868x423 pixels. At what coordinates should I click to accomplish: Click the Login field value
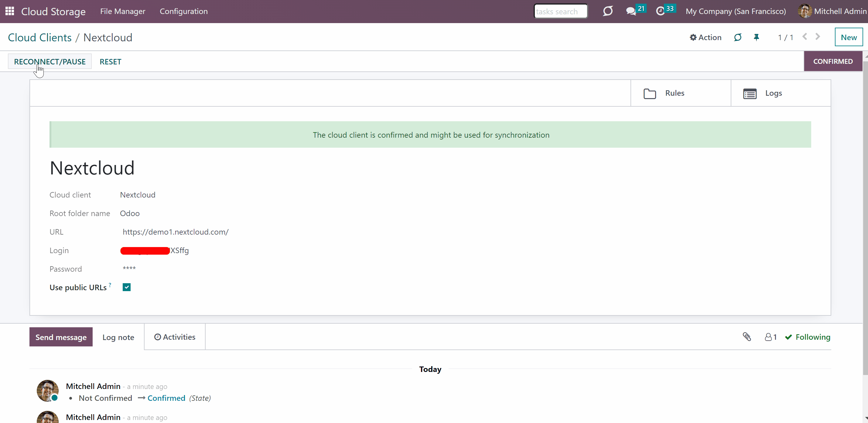tap(154, 250)
